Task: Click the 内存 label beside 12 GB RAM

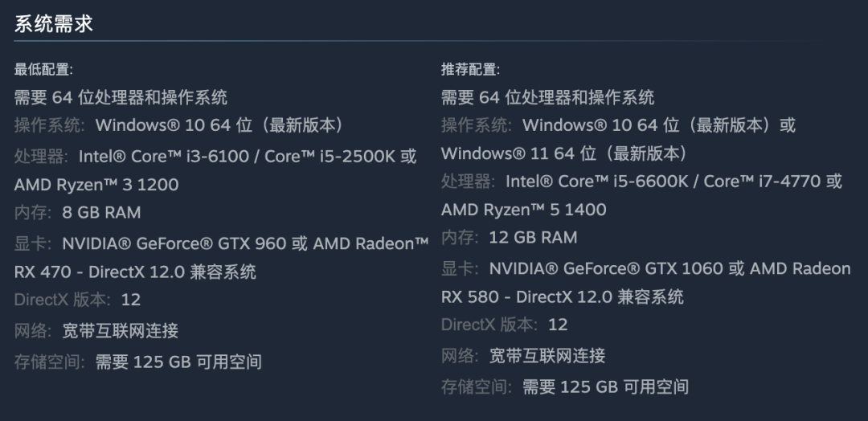Action: (459, 238)
